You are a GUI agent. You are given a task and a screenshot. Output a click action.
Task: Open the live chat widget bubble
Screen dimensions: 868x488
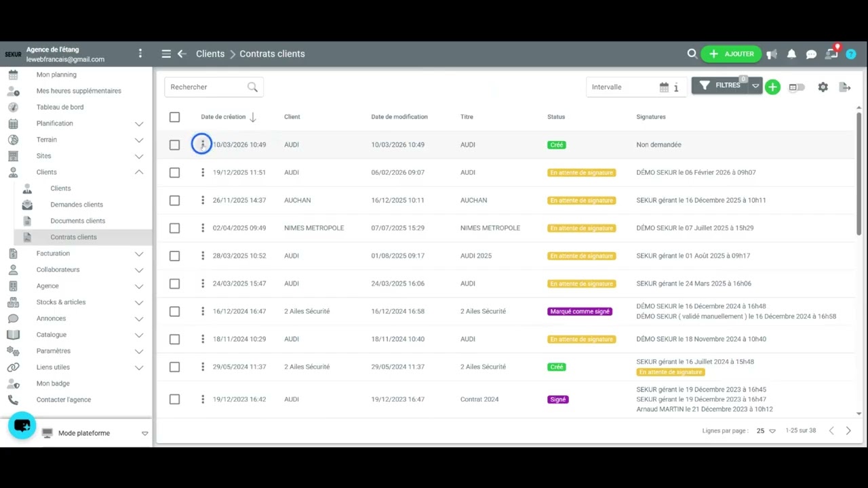[22, 426]
